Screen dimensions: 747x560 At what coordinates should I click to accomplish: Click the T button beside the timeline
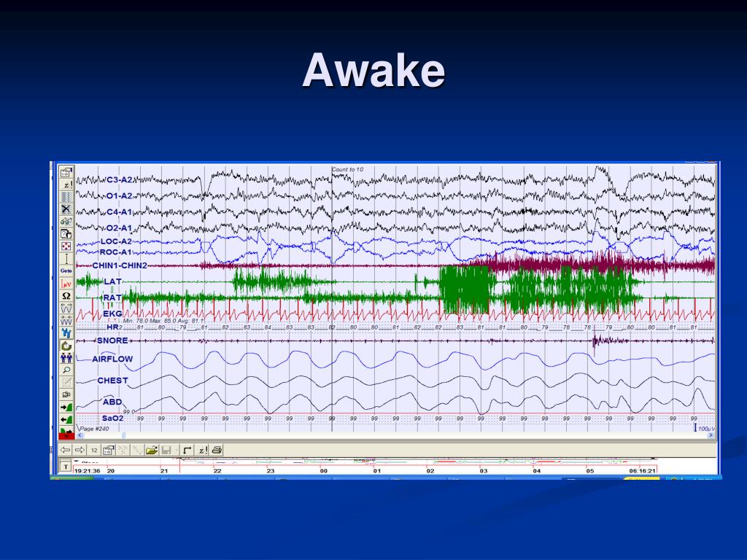pyautogui.click(x=66, y=466)
